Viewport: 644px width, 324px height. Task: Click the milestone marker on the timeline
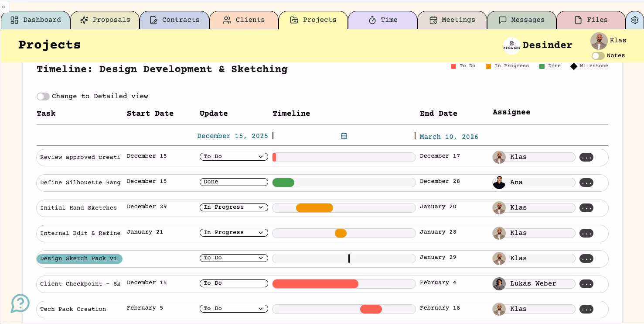point(349,259)
